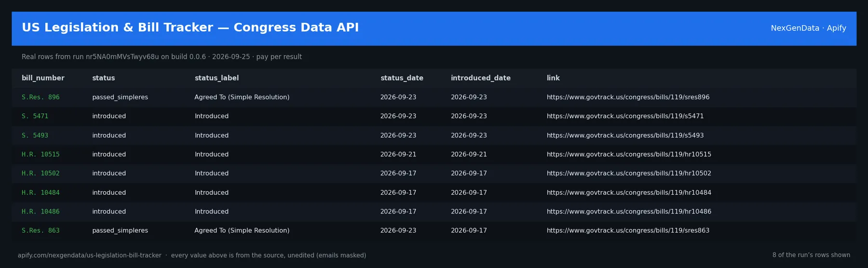
Task: Click the status_label column header
Action: [217, 78]
